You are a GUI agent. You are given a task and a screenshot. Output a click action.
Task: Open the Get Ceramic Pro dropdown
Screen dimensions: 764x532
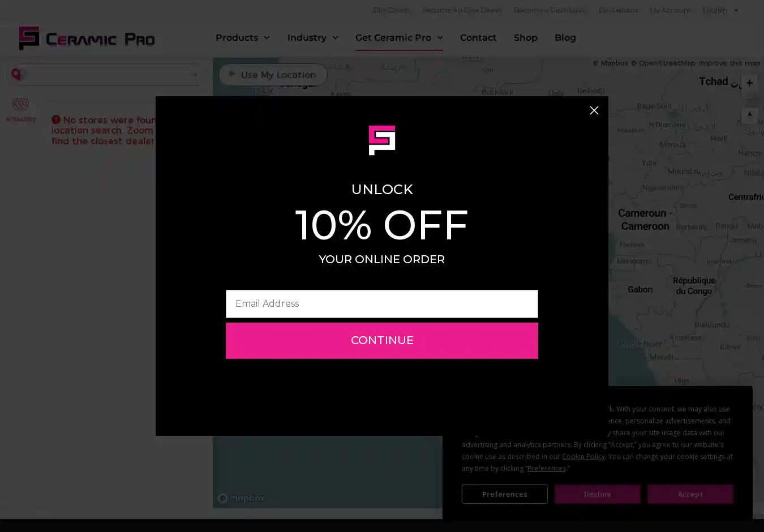[x=399, y=37]
